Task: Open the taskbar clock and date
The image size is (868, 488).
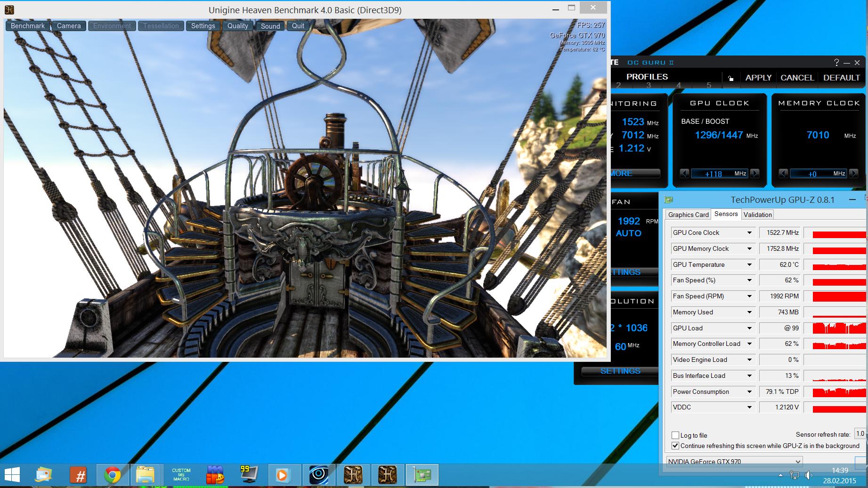Action: [839, 475]
